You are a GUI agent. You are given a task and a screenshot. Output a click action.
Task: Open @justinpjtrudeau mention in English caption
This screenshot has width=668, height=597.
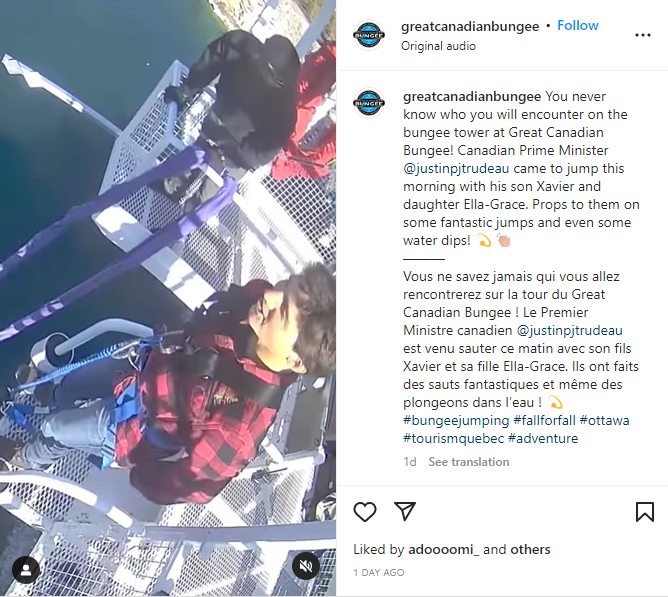456,169
